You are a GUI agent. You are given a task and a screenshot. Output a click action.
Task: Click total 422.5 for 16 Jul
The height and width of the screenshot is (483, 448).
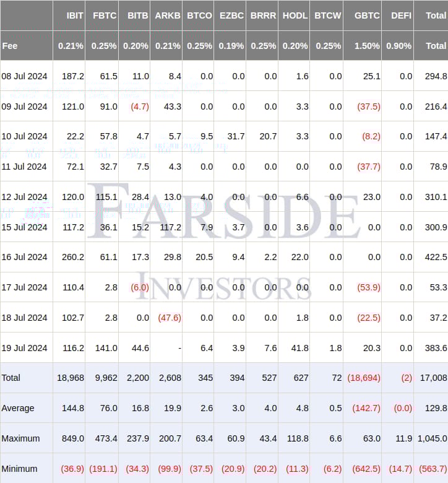(x=436, y=257)
